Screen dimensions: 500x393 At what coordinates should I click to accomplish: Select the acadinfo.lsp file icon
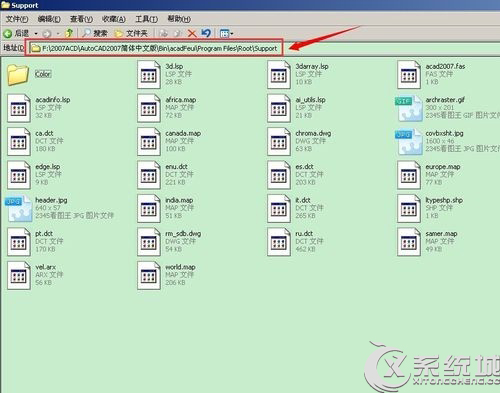tap(19, 108)
